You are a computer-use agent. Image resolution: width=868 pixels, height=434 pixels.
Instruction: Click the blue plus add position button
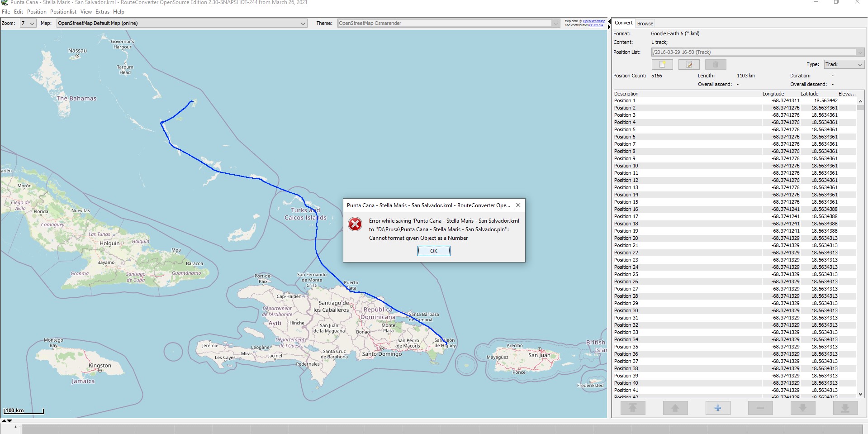click(717, 408)
